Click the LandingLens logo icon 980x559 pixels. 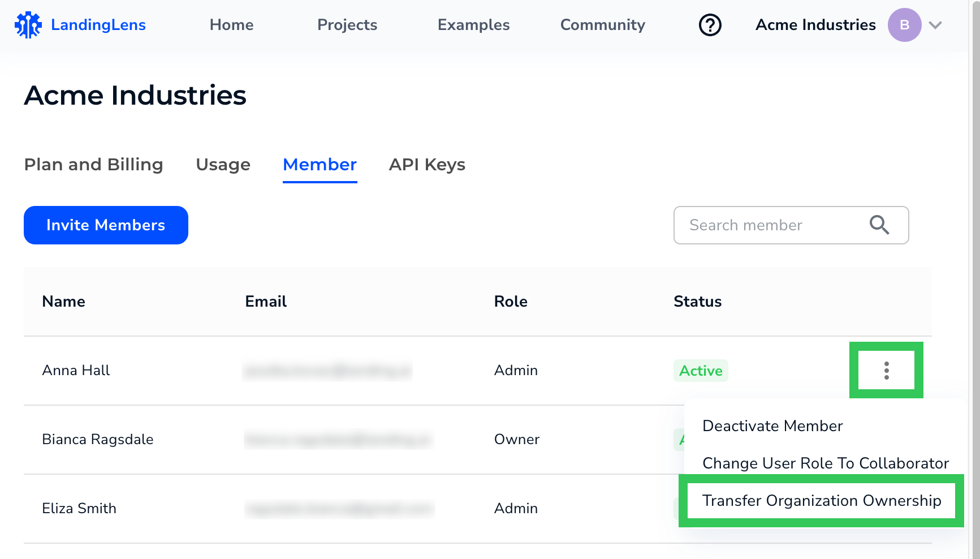click(x=28, y=25)
